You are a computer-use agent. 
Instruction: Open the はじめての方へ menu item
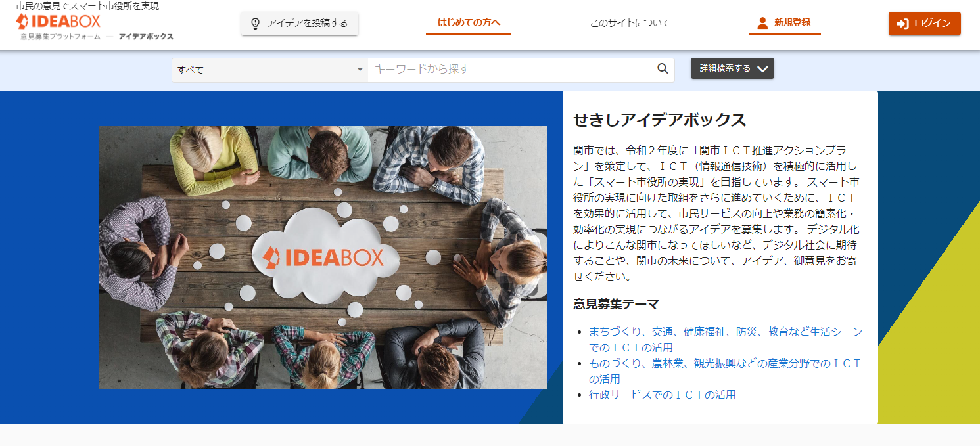click(469, 23)
